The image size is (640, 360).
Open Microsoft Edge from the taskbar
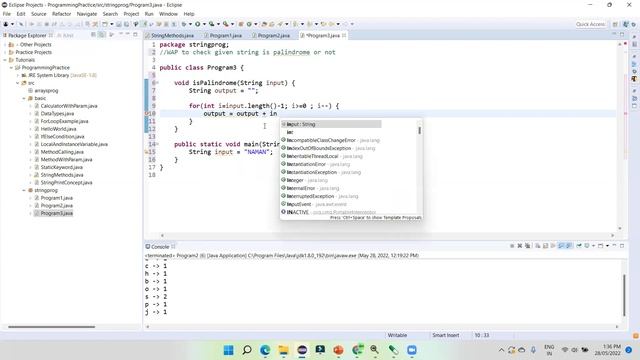pos(265,350)
